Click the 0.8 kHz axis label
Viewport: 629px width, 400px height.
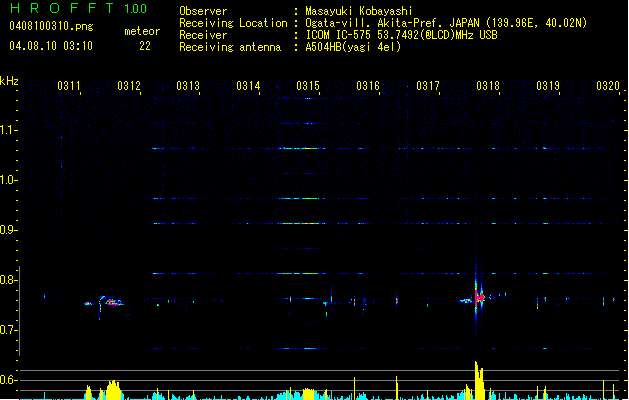click(x=9, y=280)
